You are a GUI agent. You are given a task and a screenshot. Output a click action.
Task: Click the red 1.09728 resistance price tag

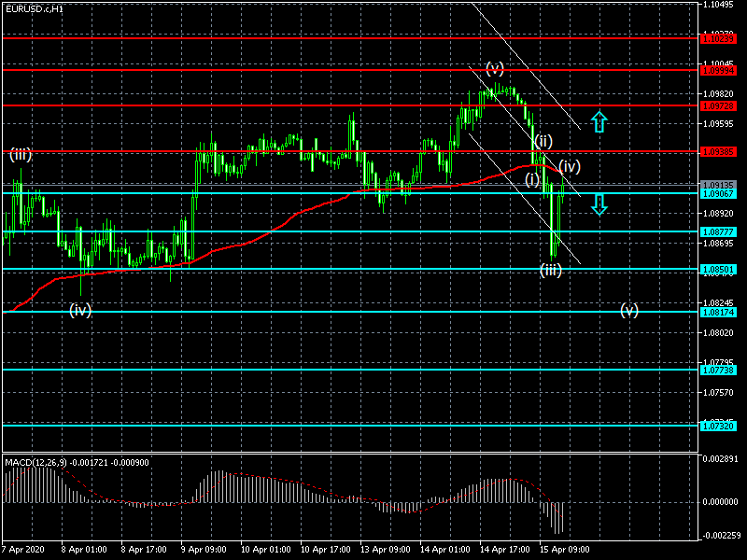point(717,105)
